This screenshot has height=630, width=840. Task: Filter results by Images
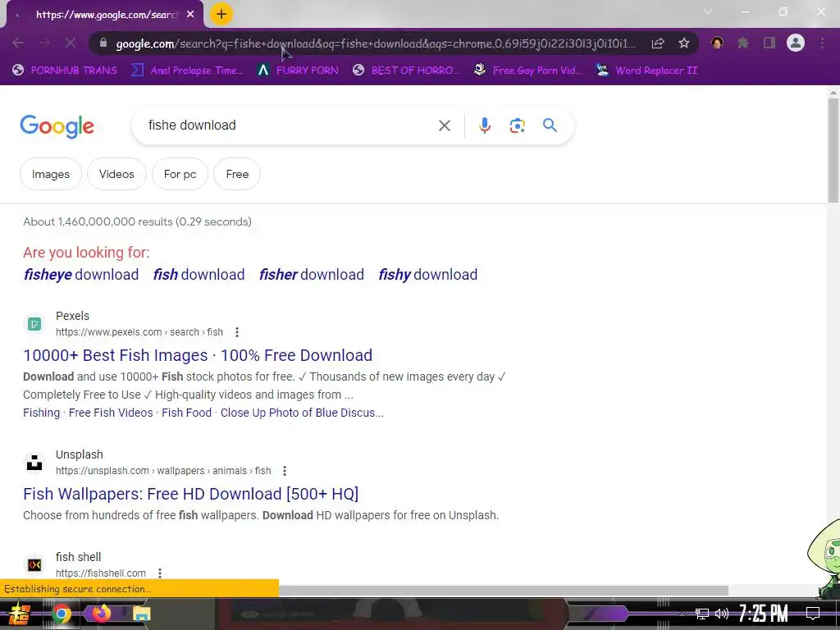(51, 174)
